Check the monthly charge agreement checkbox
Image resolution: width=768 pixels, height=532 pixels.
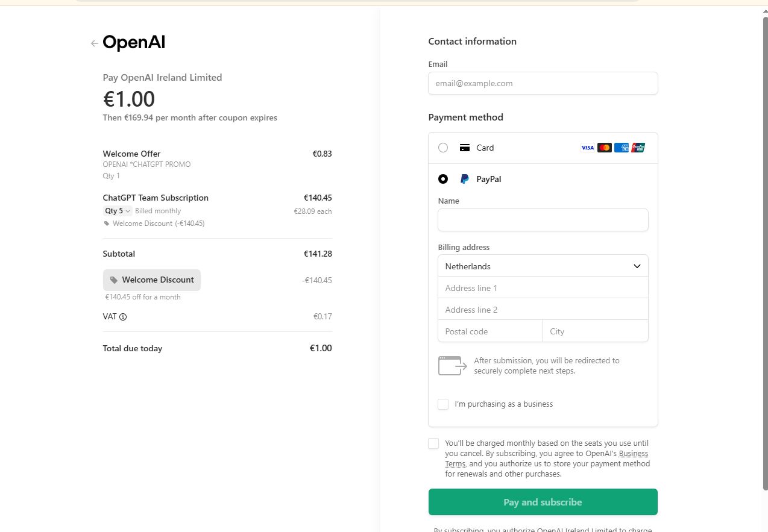point(433,443)
